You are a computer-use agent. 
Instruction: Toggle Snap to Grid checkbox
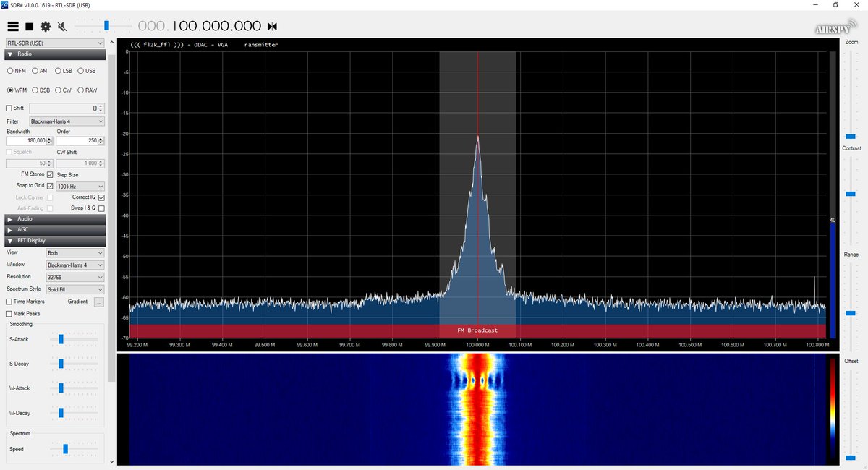click(x=50, y=186)
